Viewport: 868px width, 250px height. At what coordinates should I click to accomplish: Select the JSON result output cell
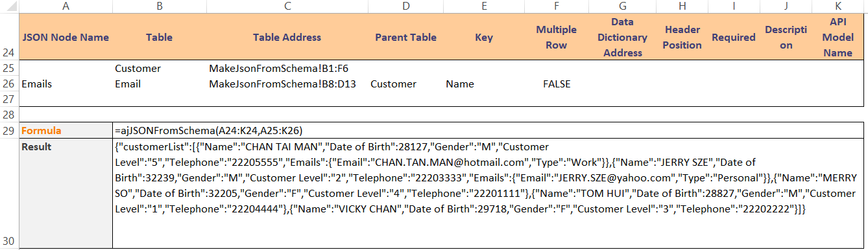[488, 194]
